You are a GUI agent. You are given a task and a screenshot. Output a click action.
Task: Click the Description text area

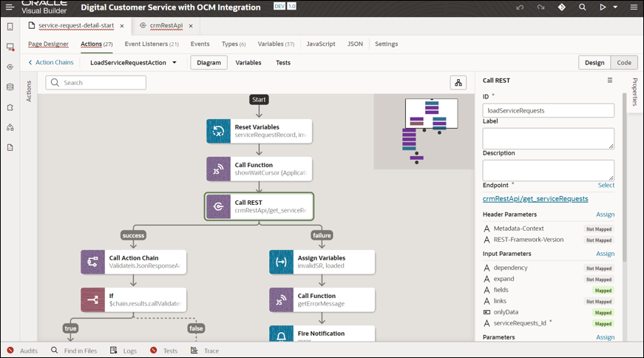click(x=549, y=171)
